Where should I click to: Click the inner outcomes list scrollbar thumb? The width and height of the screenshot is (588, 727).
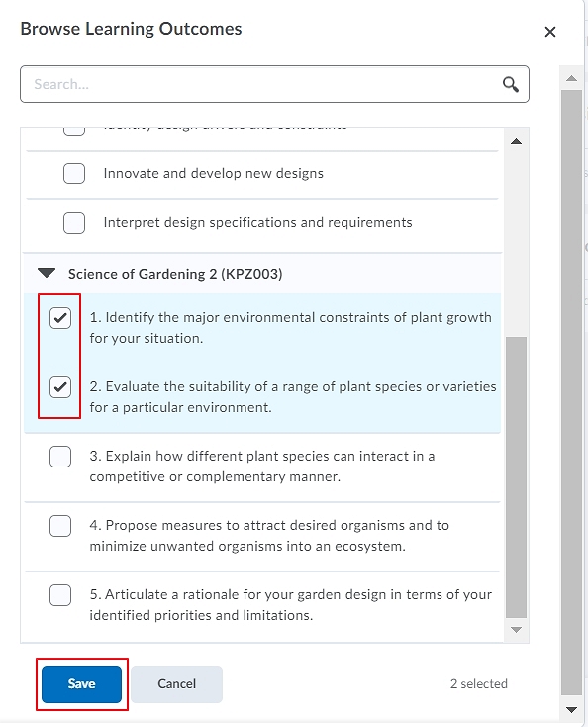pos(516,477)
